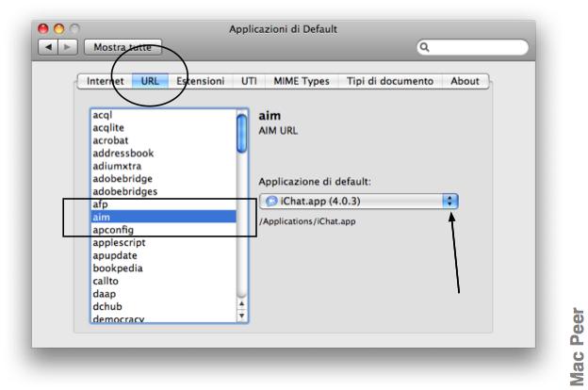Open the Estensioni tab

click(x=201, y=81)
